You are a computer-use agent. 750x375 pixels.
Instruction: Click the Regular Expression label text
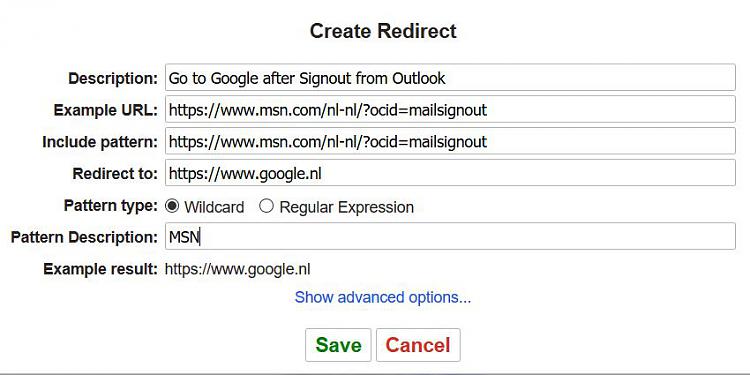(x=346, y=207)
